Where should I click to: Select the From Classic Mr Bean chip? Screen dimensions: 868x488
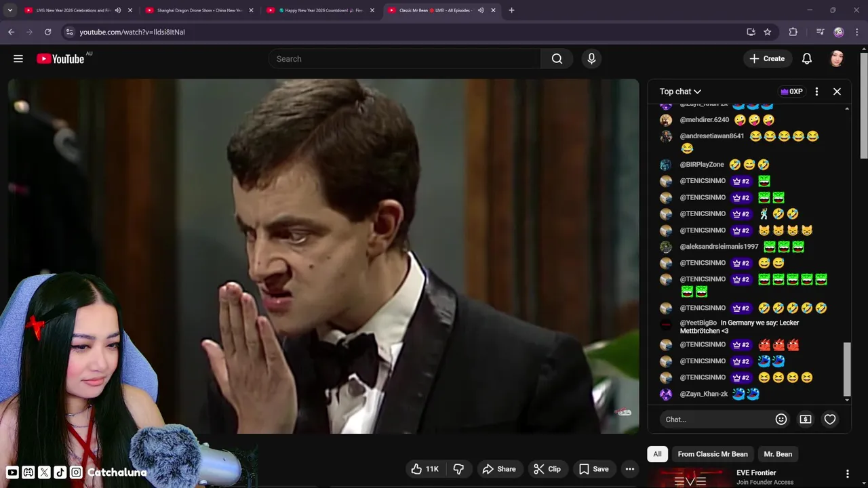713,454
